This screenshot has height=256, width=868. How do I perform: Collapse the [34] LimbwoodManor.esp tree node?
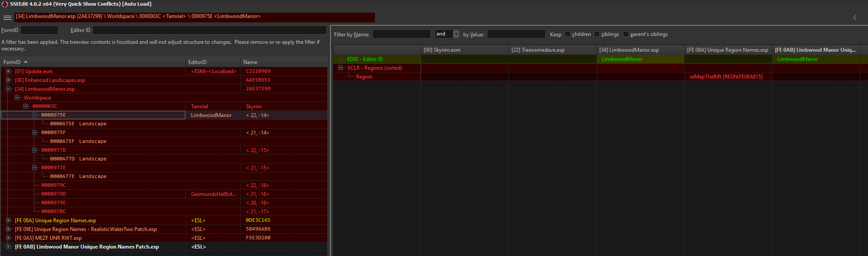[x=8, y=89]
